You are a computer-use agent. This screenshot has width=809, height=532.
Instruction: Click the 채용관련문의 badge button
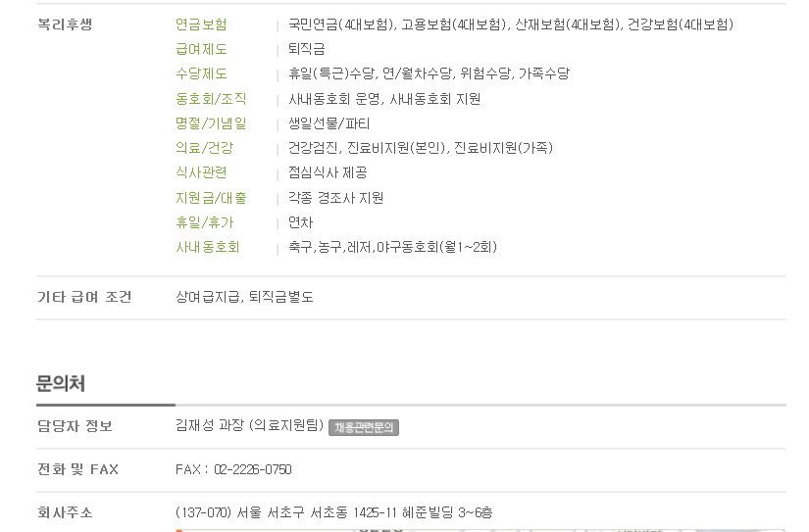tap(363, 427)
